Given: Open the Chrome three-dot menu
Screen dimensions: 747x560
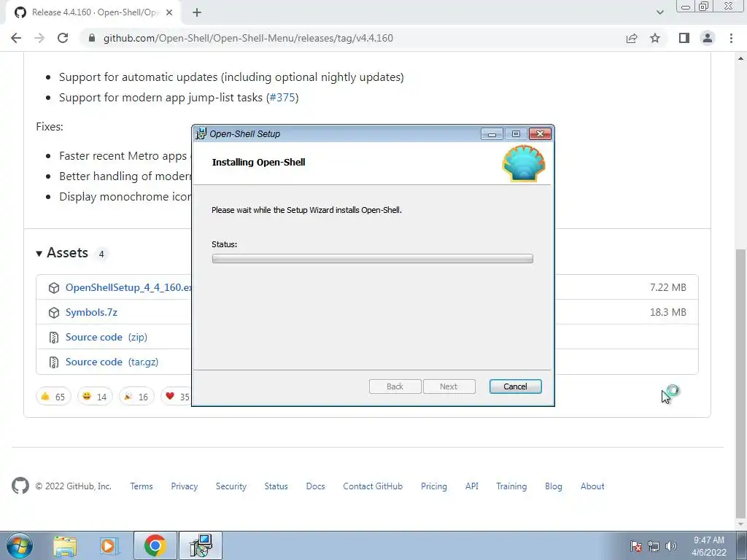Looking at the screenshot, I should click(731, 38).
